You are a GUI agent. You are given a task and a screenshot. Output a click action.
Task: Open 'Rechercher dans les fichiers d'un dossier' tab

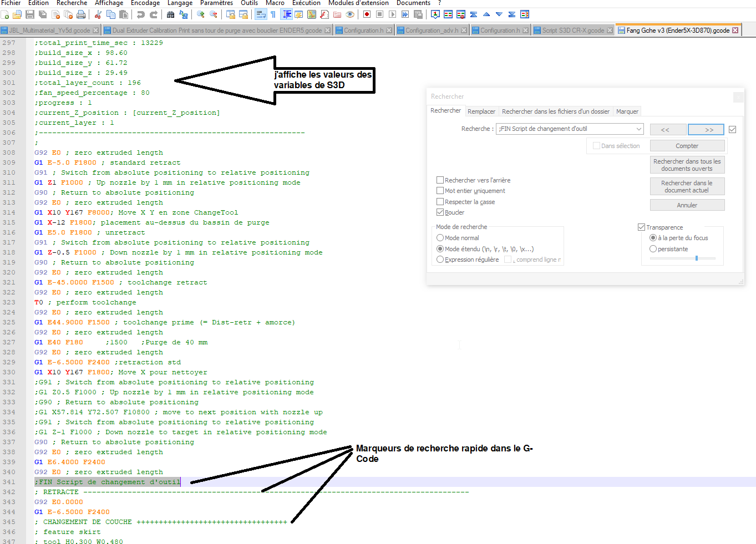click(556, 111)
